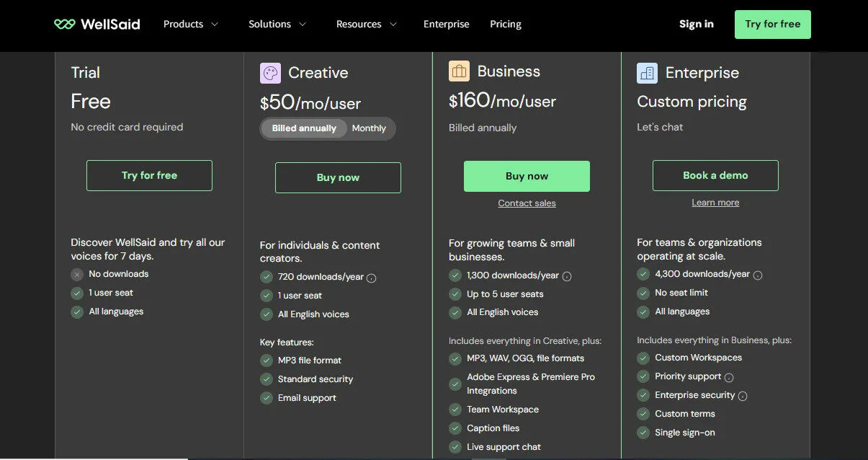This screenshot has height=460, width=868.
Task: Click the WellSaid logo
Action: [97, 24]
